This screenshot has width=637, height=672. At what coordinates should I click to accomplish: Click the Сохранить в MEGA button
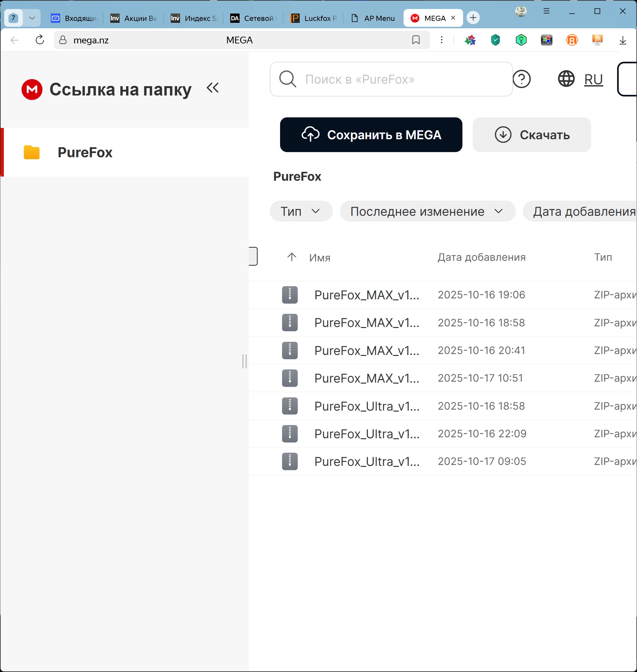coord(371,135)
